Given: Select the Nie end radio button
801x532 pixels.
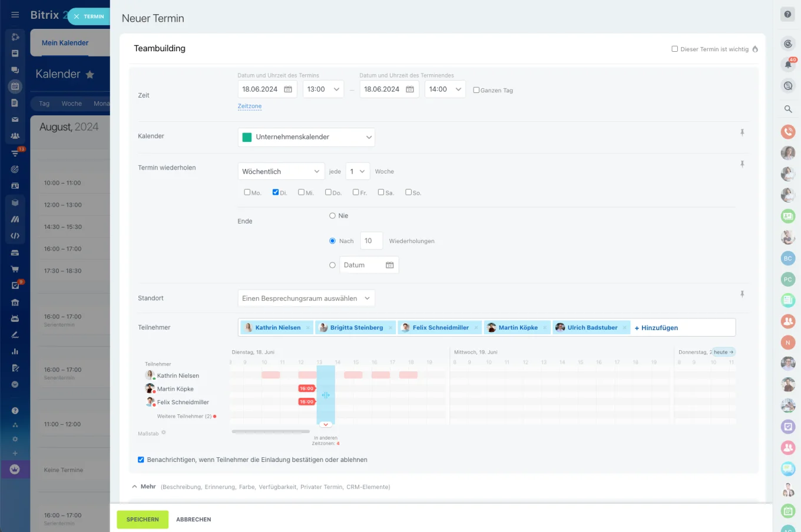Looking at the screenshot, I should click(x=332, y=216).
